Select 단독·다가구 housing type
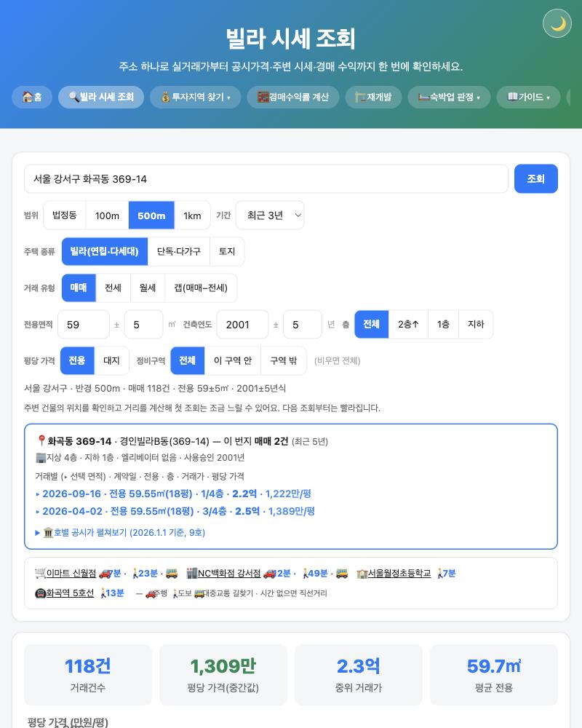 pyautogui.click(x=179, y=251)
